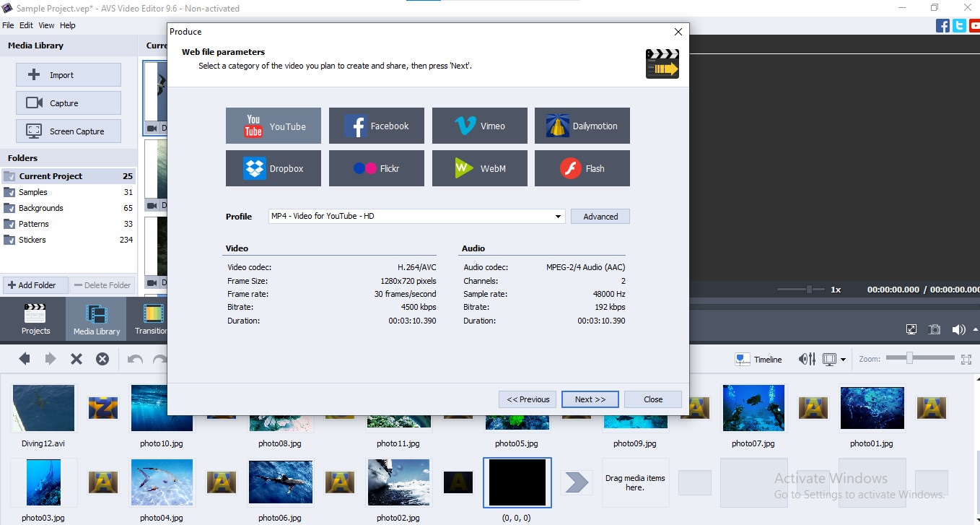Select the Current Project folder
980x525 pixels.
[69, 176]
